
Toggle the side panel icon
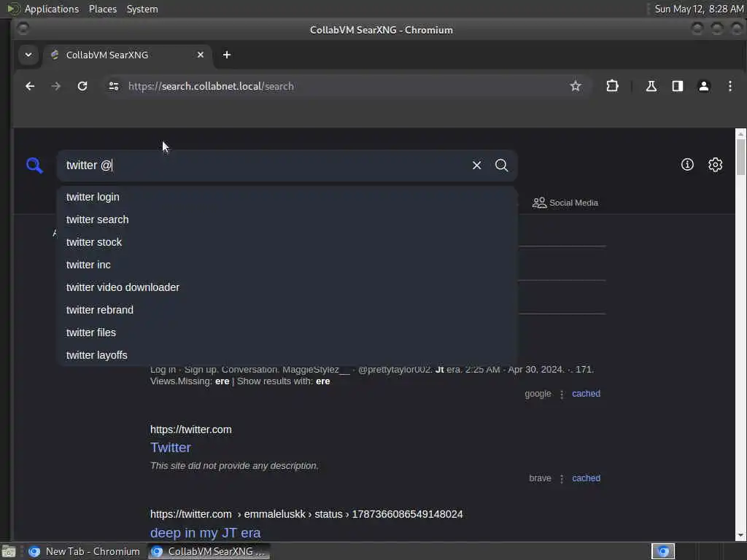(x=677, y=86)
